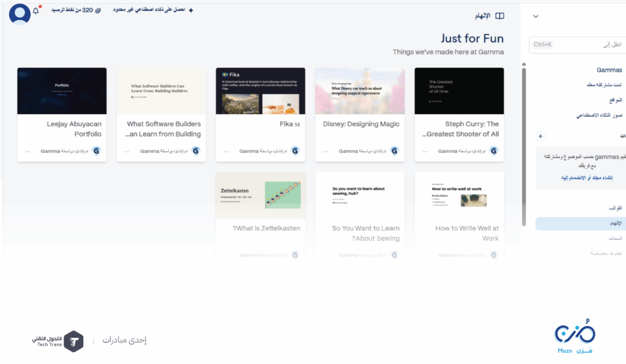The image size is (626, 364).
Task: Select Gammas in the sidebar
Action: point(609,70)
